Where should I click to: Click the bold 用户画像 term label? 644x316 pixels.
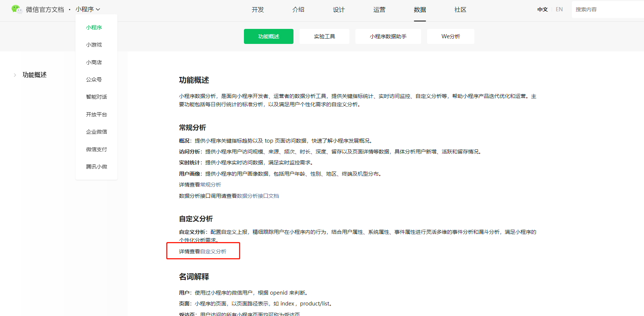(190, 174)
